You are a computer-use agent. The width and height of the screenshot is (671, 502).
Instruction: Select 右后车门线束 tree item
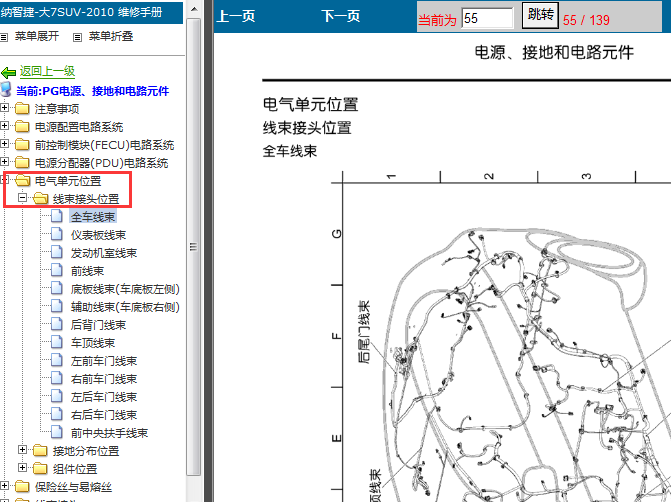coord(104,415)
